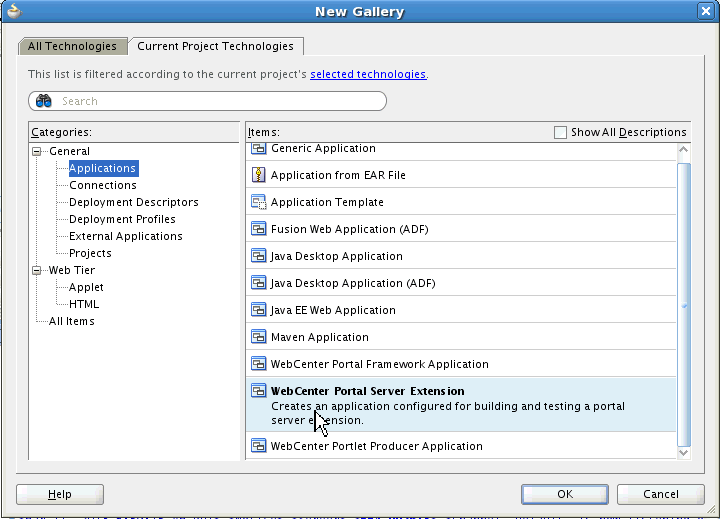
Task: Select Connections category
Action: coord(103,185)
